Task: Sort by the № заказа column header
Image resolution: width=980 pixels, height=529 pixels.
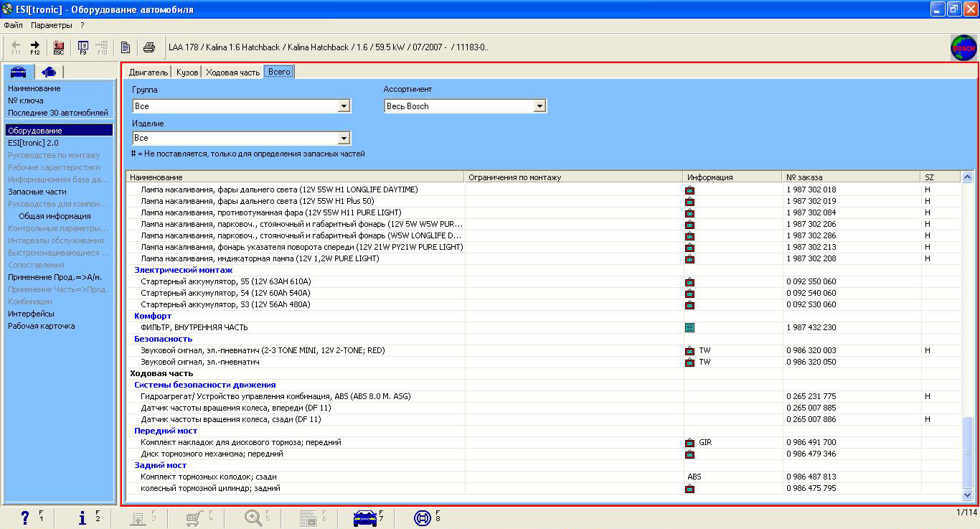Action: pyautogui.click(x=852, y=177)
